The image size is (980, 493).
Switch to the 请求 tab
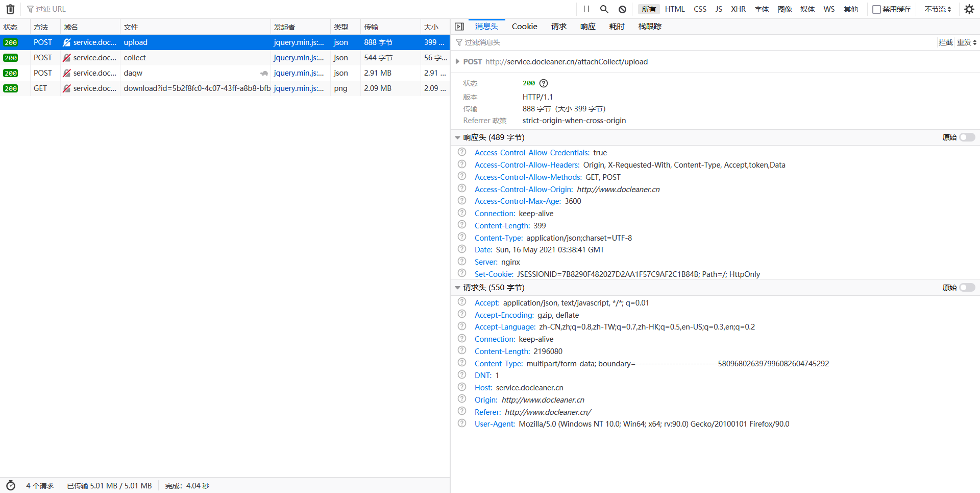(x=559, y=27)
